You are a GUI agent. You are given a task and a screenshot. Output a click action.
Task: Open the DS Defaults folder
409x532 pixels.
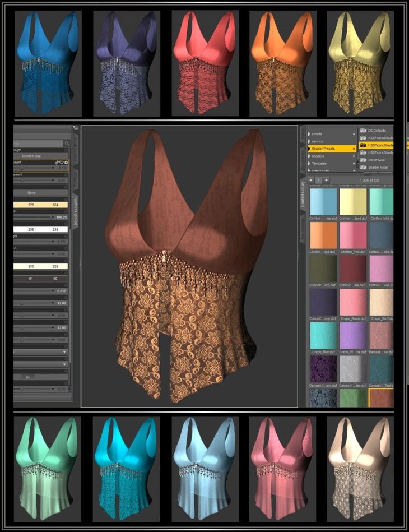point(377,130)
